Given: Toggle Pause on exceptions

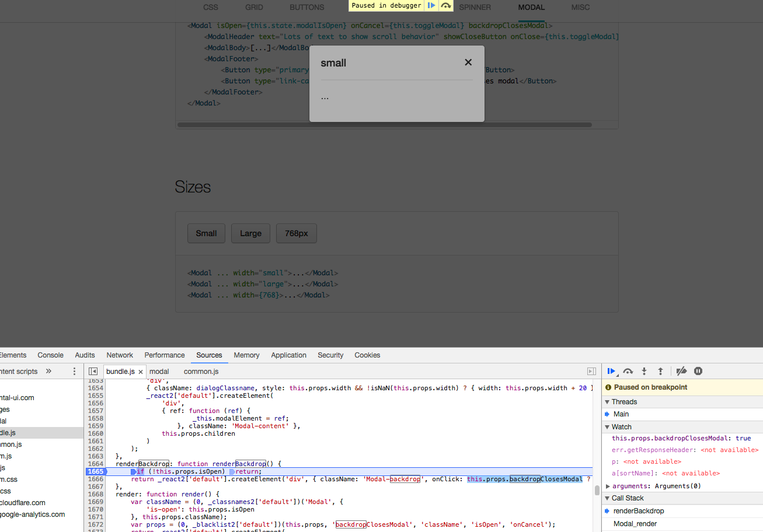Looking at the screenshot, I should pyautogui.click(x=698, y=371).
